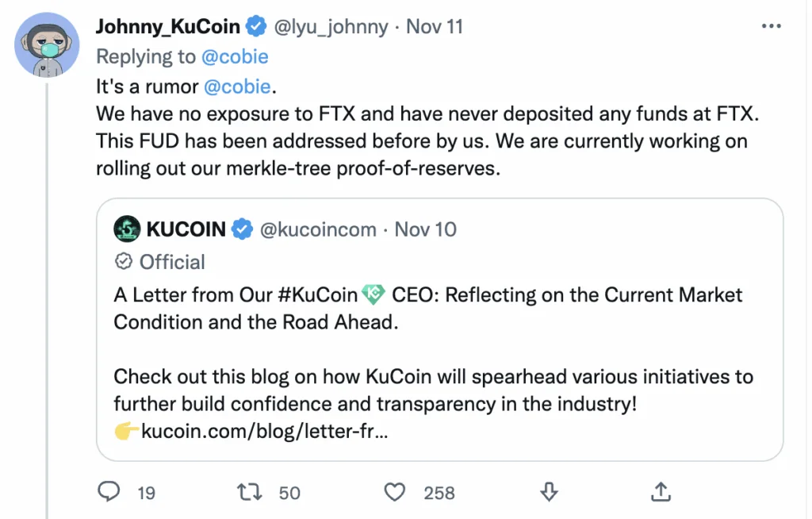The height and width of the screenshot is (519, 812).
Task: Open the reply composer via the comment icon
Action: (109, 492)
